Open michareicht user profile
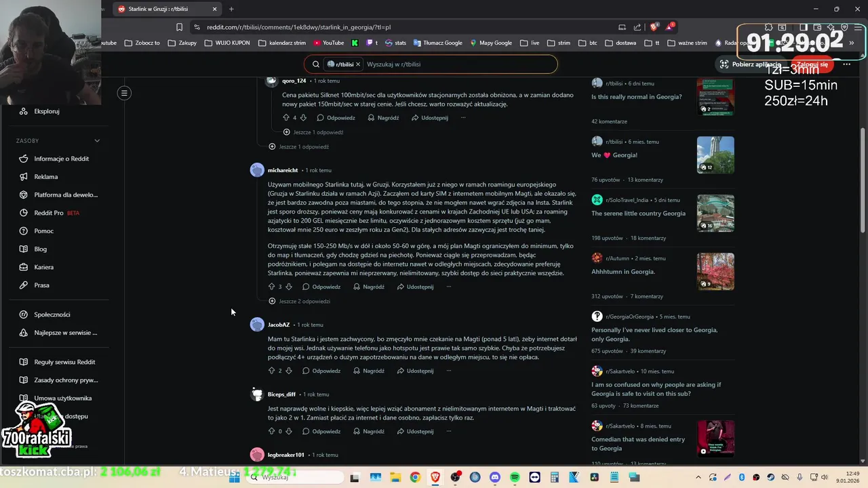868x488 pixels. click(x=283, y=170)
